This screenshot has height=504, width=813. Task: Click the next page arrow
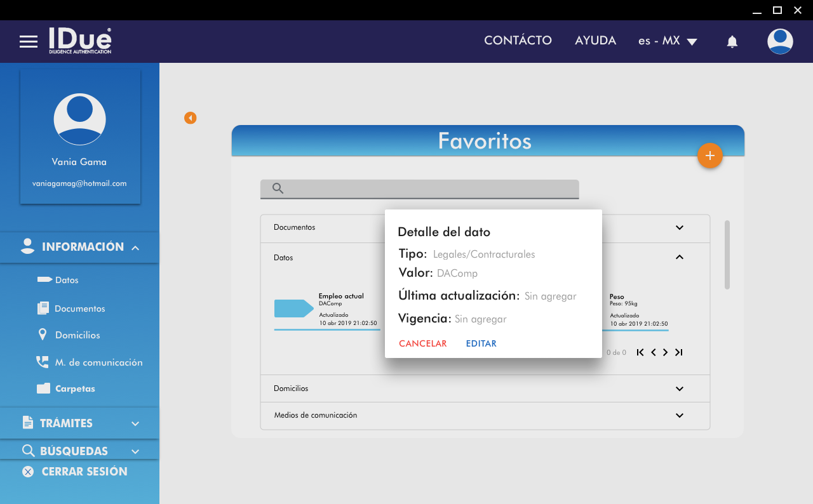point(665,352)
